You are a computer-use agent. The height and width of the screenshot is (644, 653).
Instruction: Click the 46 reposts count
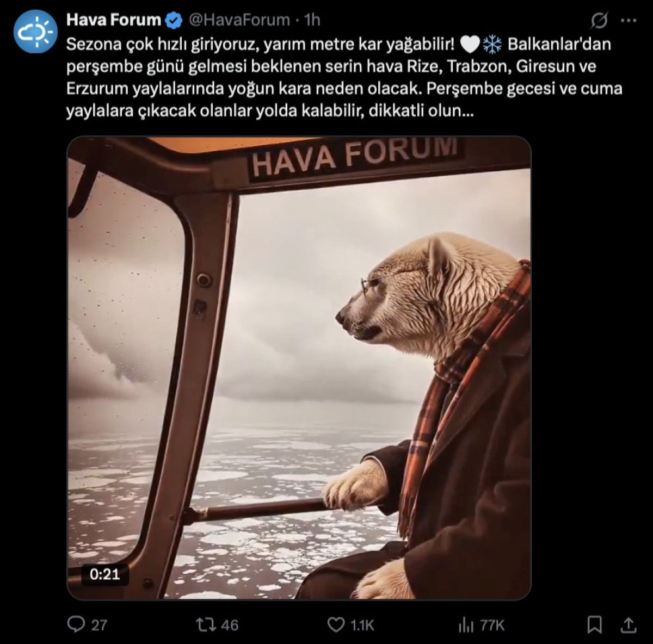tap(230, 626)
